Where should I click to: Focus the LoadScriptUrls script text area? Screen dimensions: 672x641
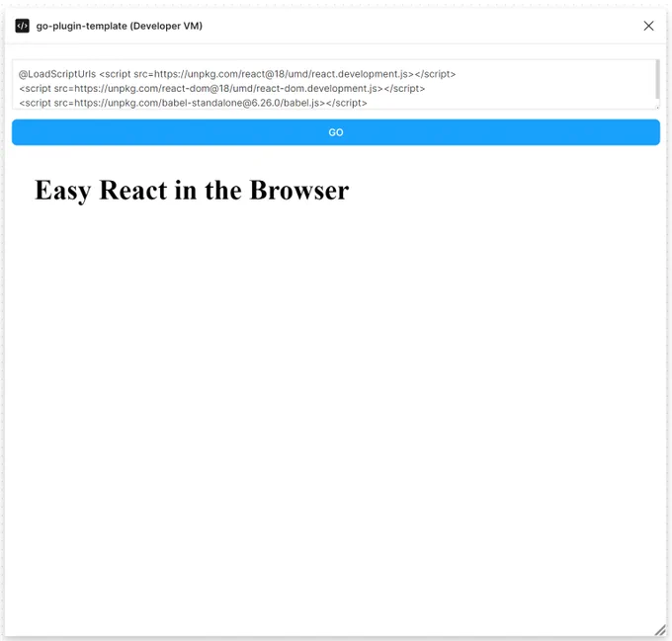point(336,84)
